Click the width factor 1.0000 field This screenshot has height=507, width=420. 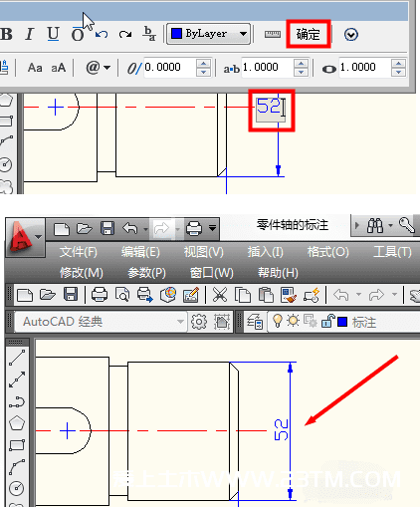[x=365, y=68]
